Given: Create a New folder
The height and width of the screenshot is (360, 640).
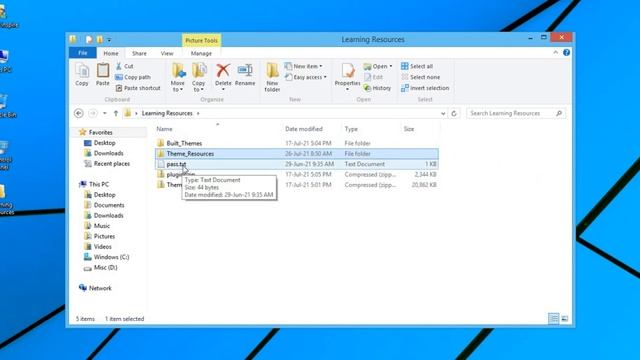Looking at the screenshot, I should pos(272,77).
